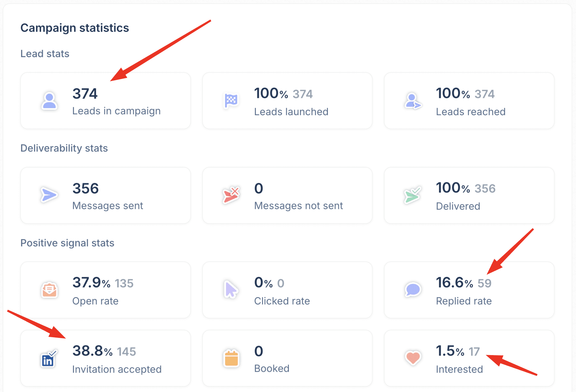Click the blue paper plane Messages sent icon
The height and width of the screenshot is (392, 576).
coord(49,195)
